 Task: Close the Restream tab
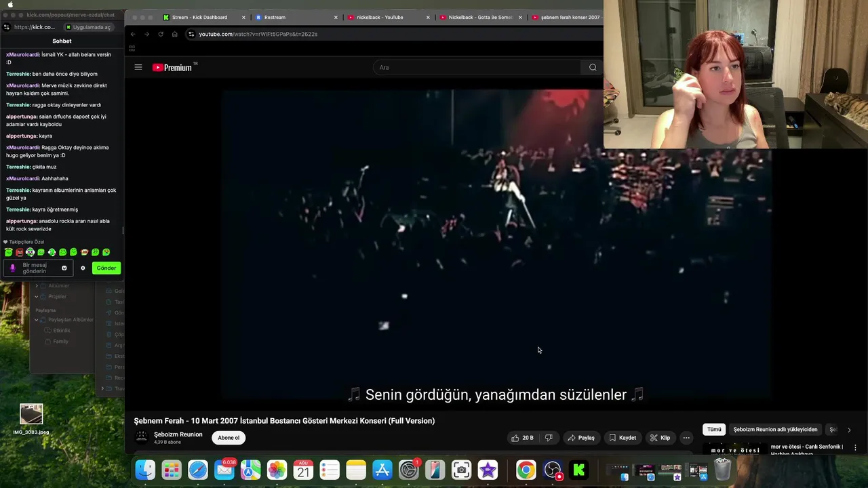click(x=336, y=18)
